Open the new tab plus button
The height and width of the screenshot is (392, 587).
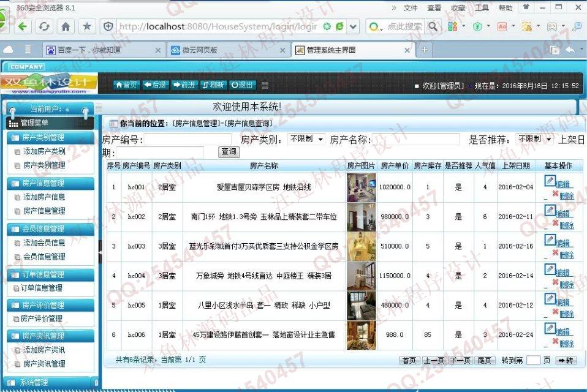[x=425, y=50]
